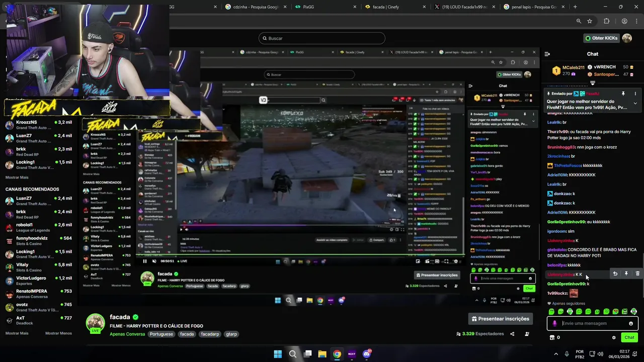This screenshot has height=362, width=644.
Task: Open the video player settings gear
Action: [x=456, y=261]
